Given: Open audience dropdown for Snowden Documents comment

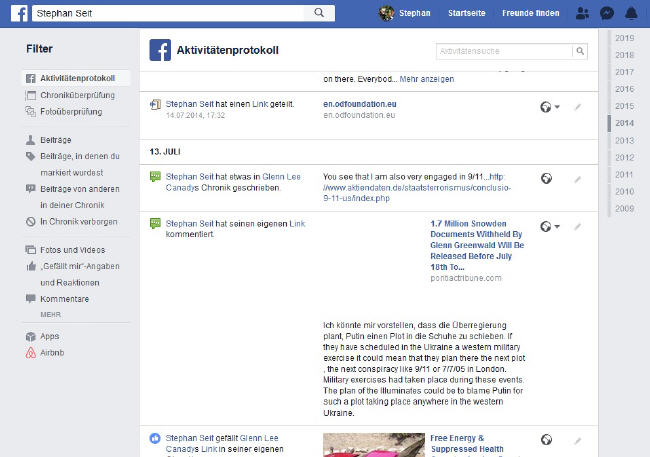Looking at the screenshot, I should pyautogui.click(x=549, y=226).
